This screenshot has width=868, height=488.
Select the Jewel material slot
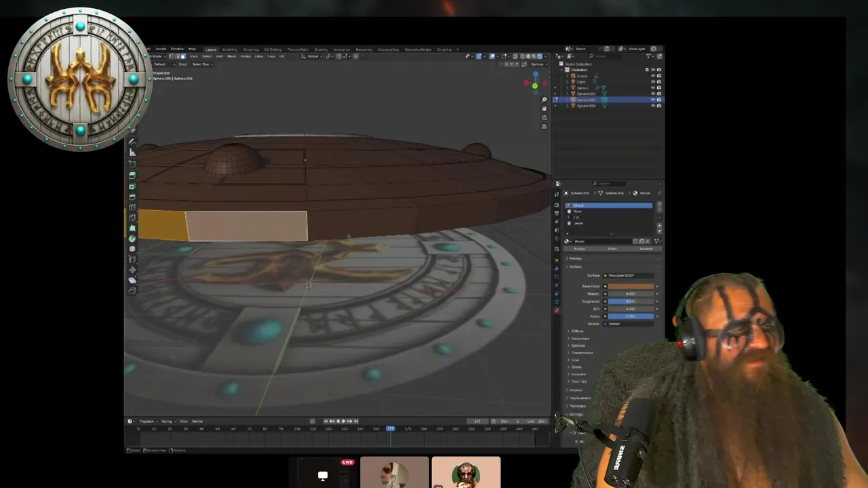608,223
